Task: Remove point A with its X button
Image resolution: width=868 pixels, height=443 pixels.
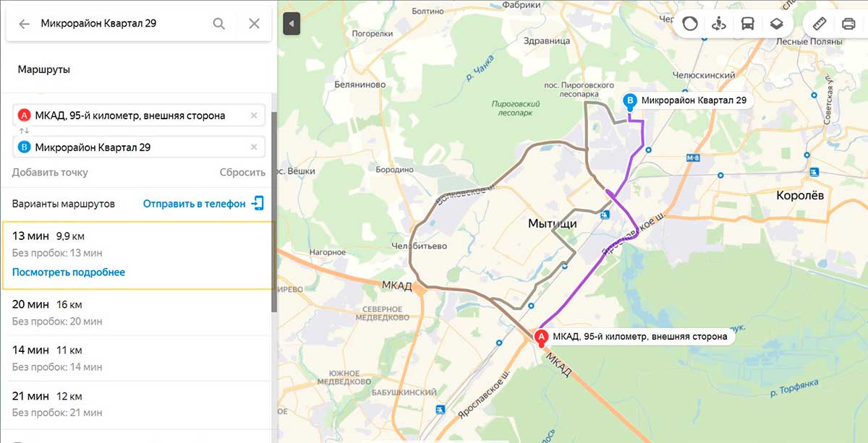Action: (x=254, y=116)
